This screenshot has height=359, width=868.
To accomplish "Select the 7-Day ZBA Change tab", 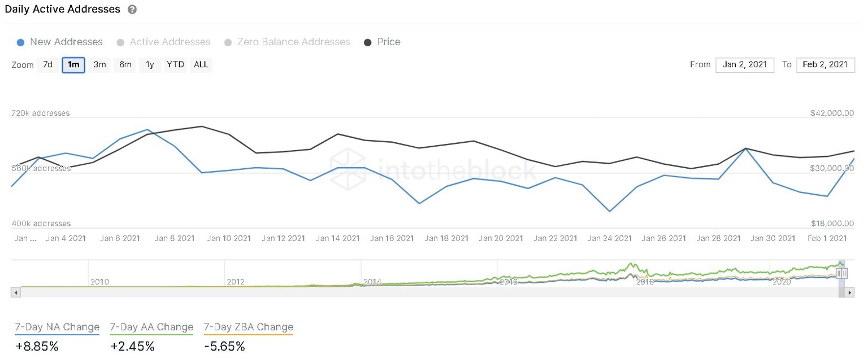I will [249, 327].
